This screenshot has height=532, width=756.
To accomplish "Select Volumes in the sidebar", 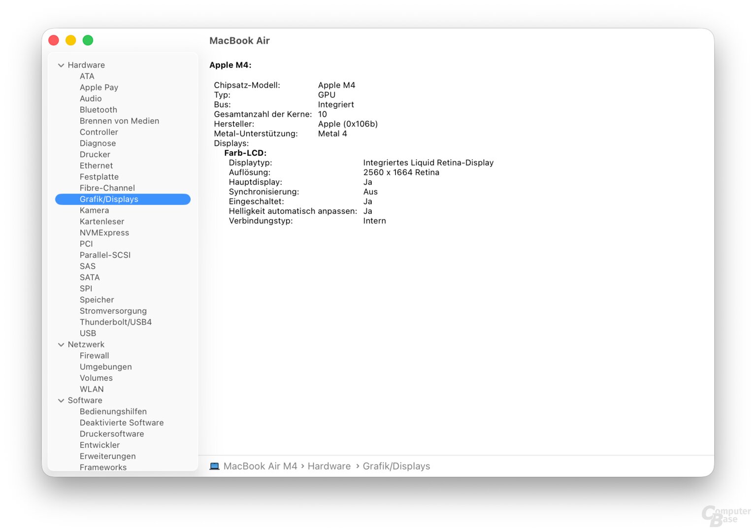I will (97, 378).
